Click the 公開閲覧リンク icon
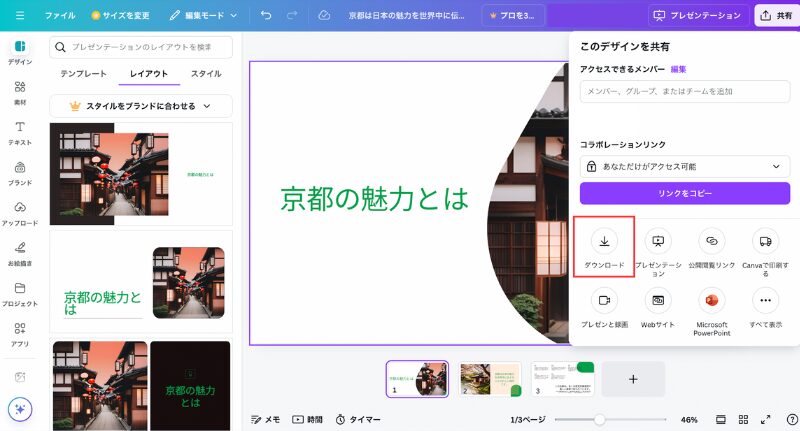800x431 pixels. [712, 241]
